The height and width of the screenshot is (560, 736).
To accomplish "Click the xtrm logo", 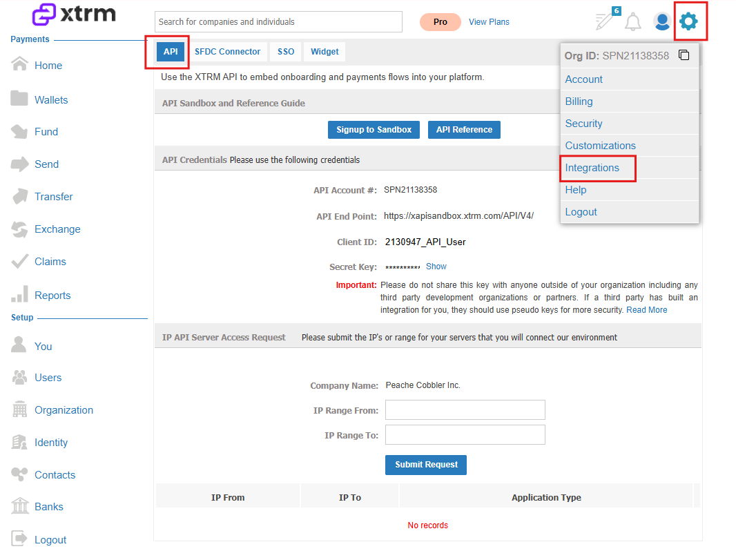I will coord(74,14).
